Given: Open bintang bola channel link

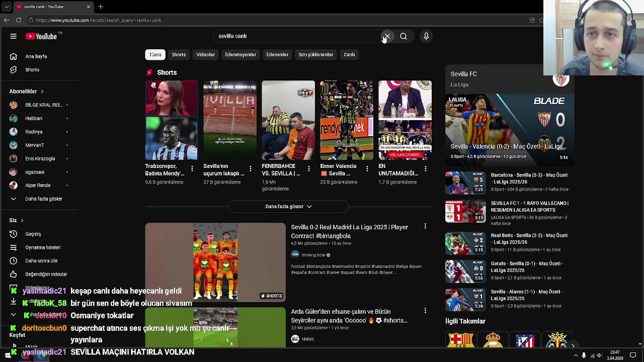Looking at the screenshot, I should tap(313, 255).
